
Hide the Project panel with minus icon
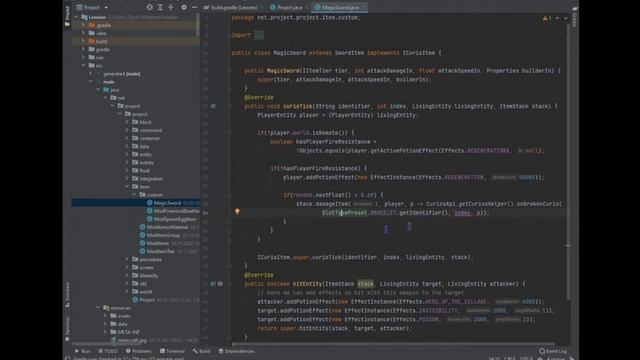pyautogui.click(x=194, y=7)
